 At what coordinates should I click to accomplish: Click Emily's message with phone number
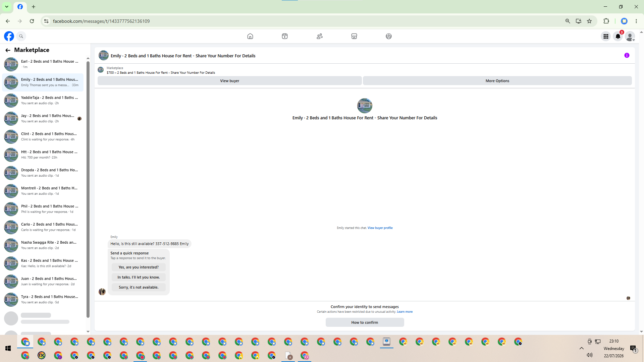(x=150, y=244)
